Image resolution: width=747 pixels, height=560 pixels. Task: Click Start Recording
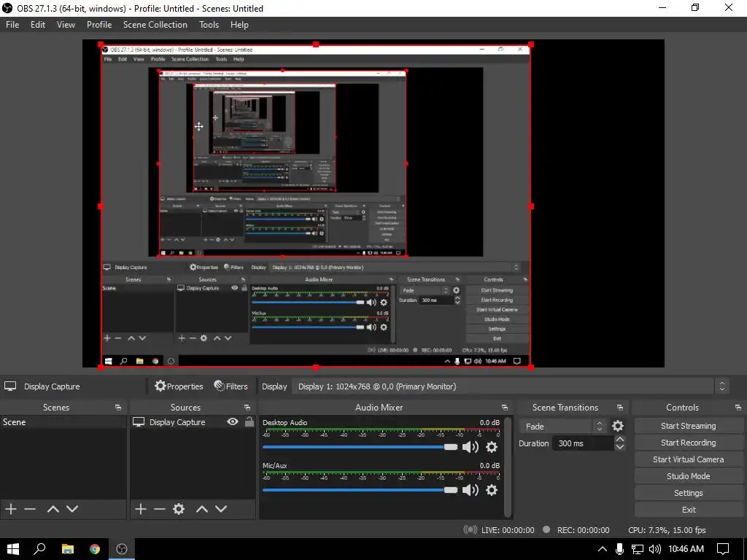689,443
